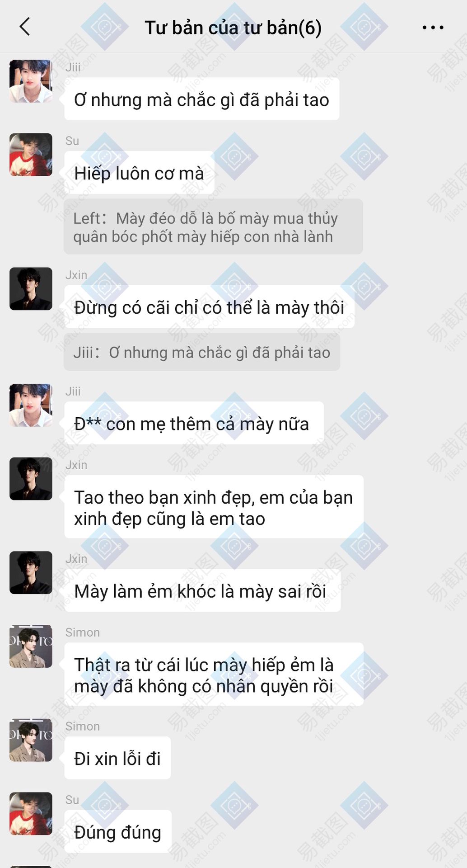Tap sender name 'Simon' above 'Đi xin lỗi đi'
467x868 pixels.
(83, 726)
